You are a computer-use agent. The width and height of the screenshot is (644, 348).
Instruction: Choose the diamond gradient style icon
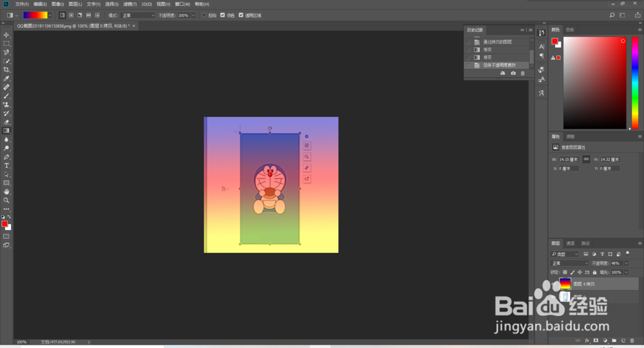coord(97,15)
